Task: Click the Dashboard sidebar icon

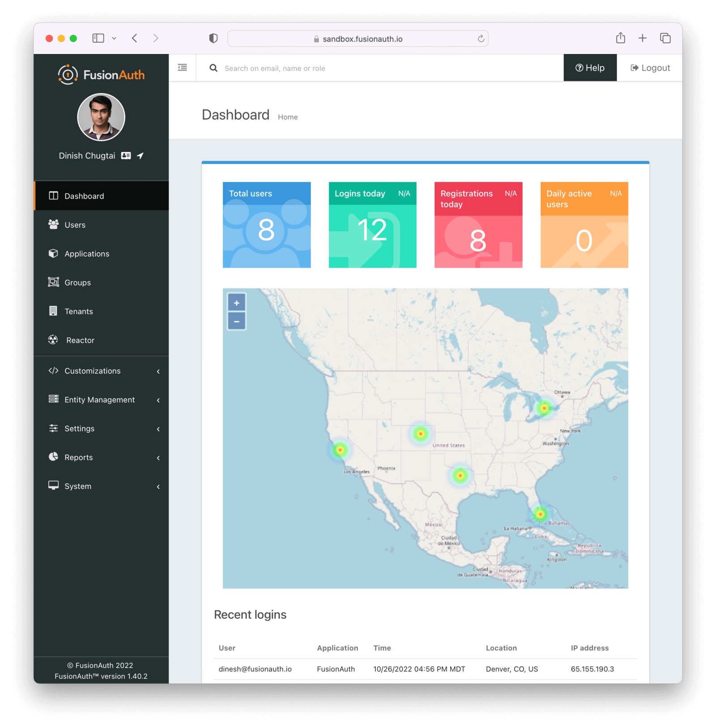Action: point(53,196)
